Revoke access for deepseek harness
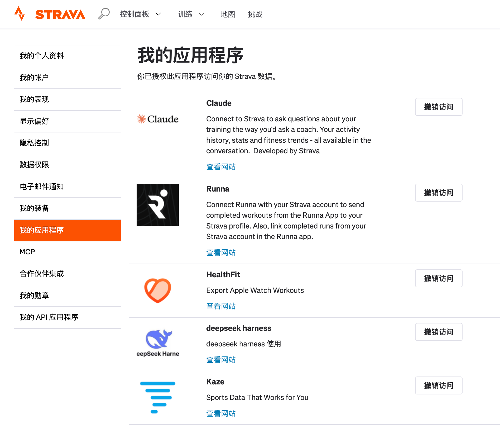This screenshot has height=448, width=500. coord(439,332)
